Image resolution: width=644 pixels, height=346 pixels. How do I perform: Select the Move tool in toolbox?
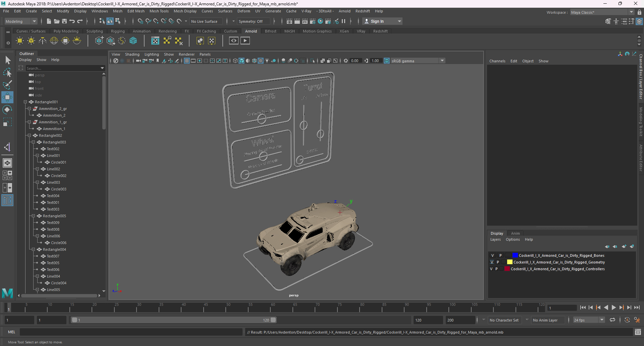pos(7,97)
